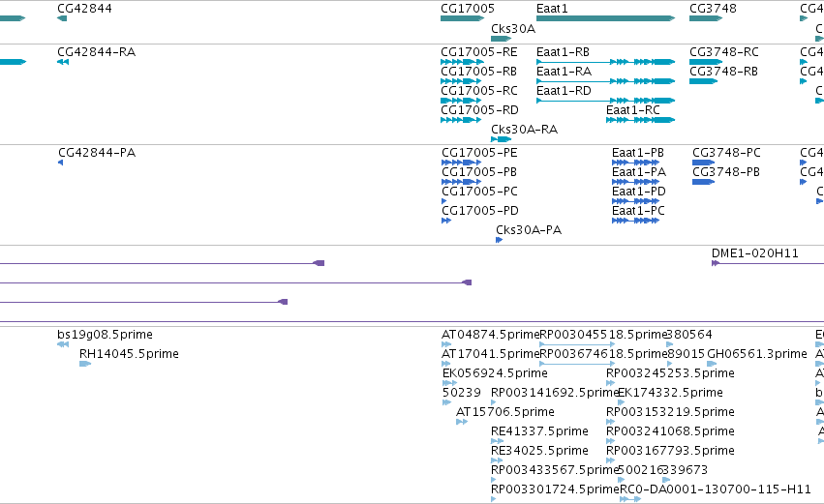Click EST EK056924.5prime
The height and width of the screenshot is (504, 824).
coord(495,373)
